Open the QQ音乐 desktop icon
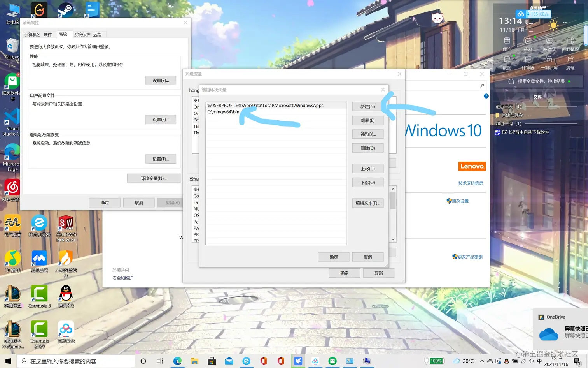The width and height of the screenshot is (588, 368). pyautogui.click(x=13, y=261)
